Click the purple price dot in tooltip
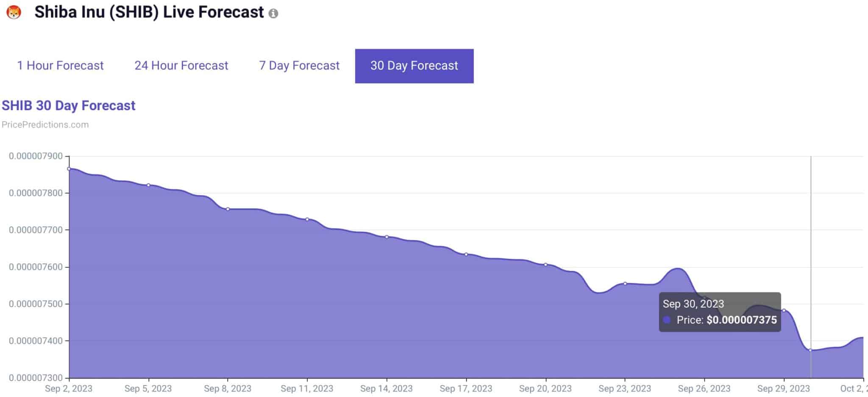Screen dimensions: 868x397 coord(667,320)
